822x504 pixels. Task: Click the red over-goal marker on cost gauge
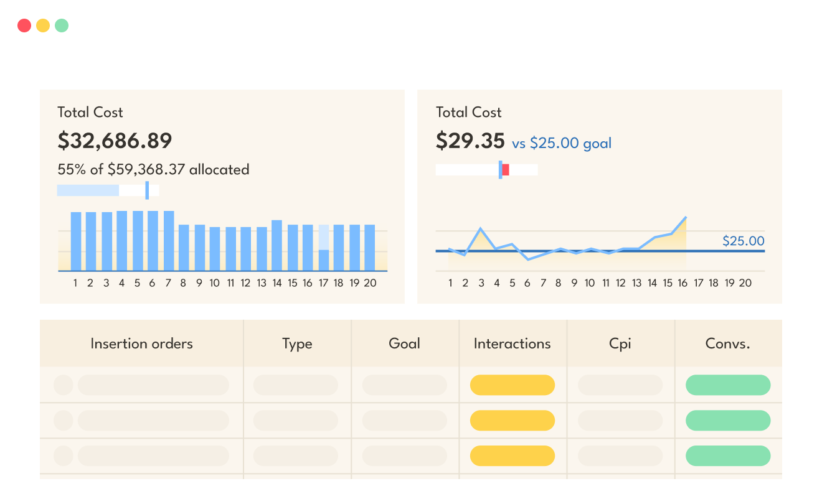tap(506, 170)
